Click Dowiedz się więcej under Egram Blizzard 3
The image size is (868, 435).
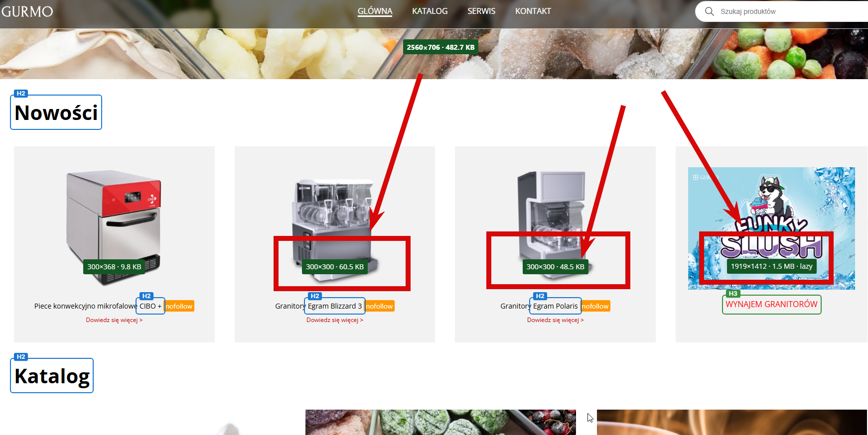tap(335, 320)
